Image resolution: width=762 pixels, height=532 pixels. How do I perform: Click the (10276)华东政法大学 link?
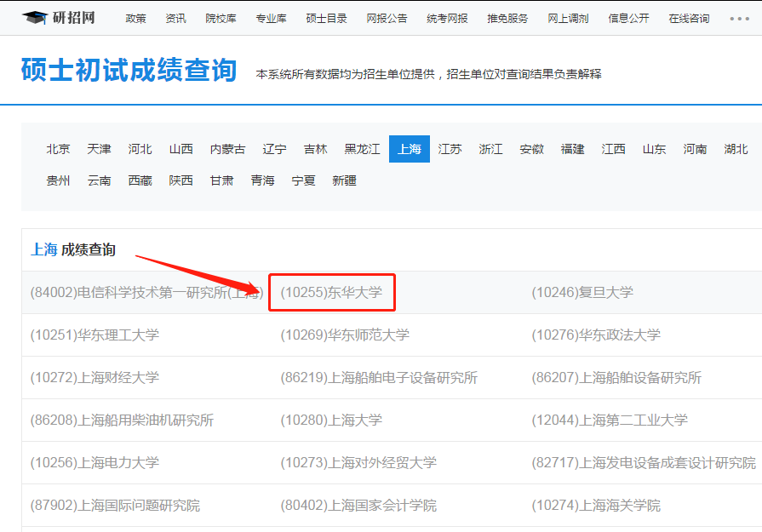point(596,335)
